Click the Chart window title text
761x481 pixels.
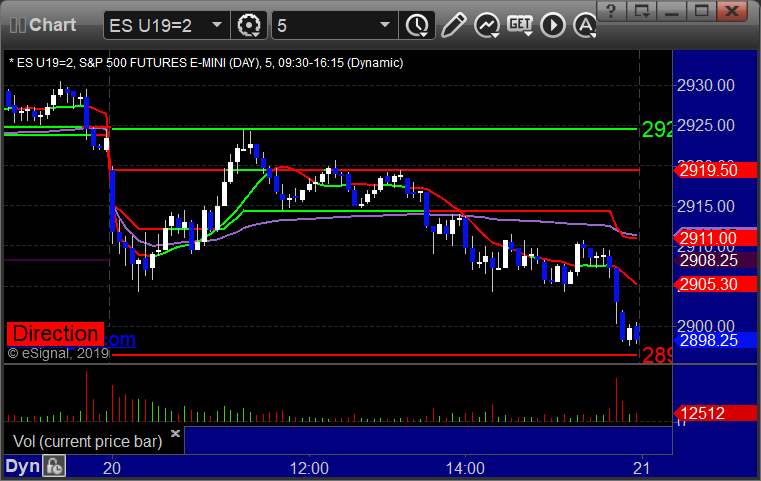(x=52, y=25)
